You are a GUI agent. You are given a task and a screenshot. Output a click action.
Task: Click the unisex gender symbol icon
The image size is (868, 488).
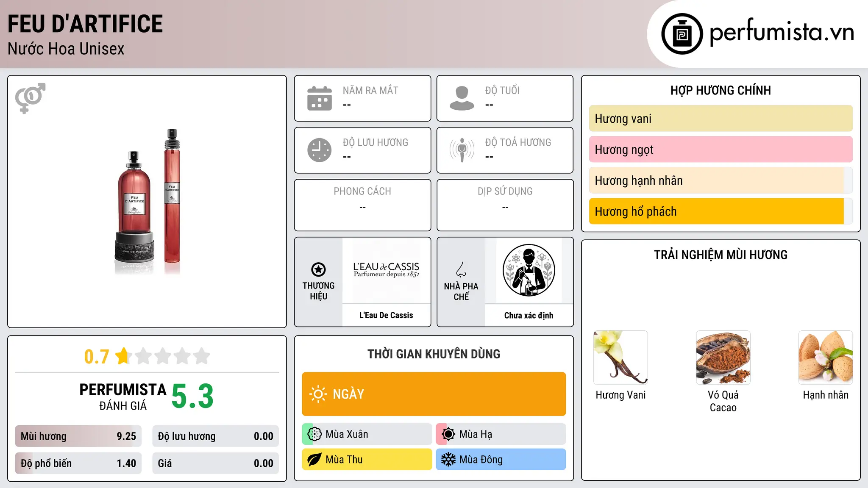[x=30, y=98]
